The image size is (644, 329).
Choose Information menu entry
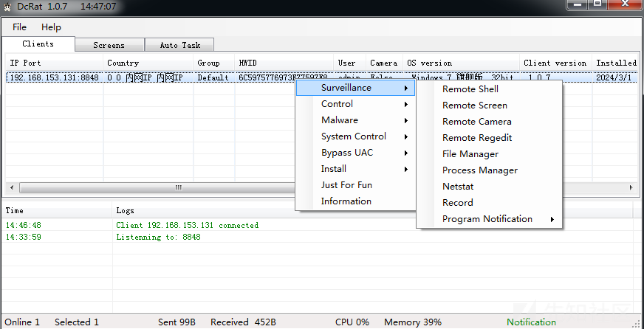tap(355, 201)
